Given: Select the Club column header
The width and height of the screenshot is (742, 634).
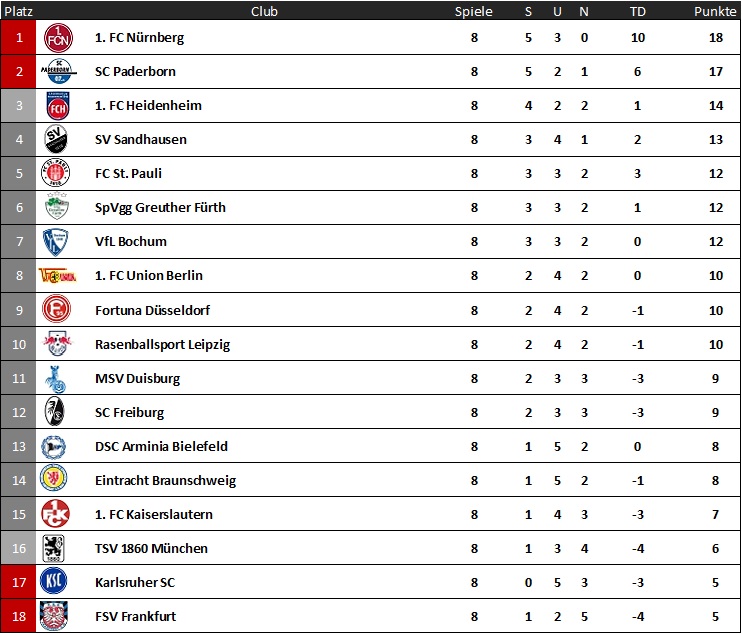Looking at the screenshot, I should tap(264, 11).
